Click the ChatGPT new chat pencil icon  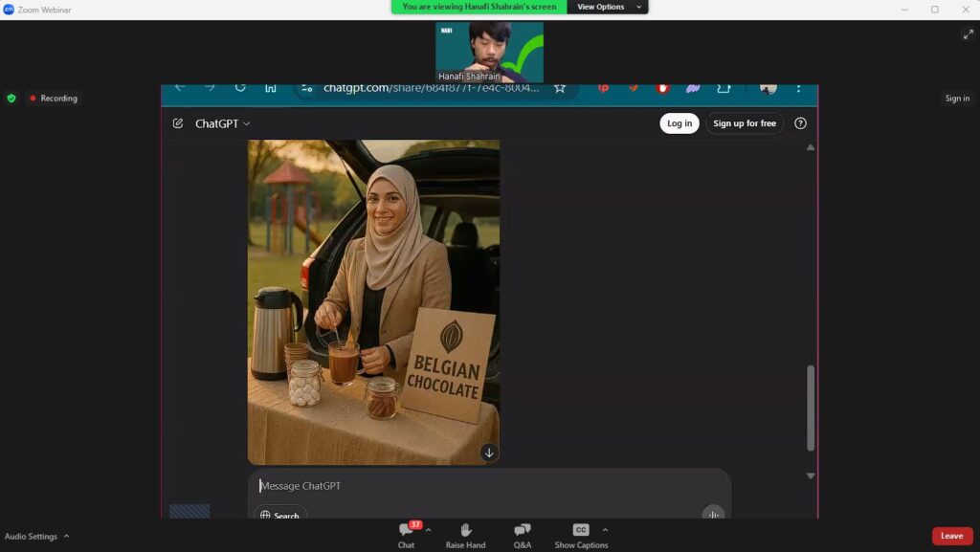[x=178, y=123]
